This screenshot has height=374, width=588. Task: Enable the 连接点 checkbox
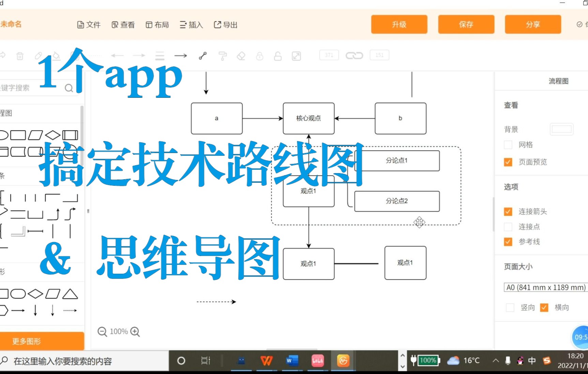click(508, 226)
